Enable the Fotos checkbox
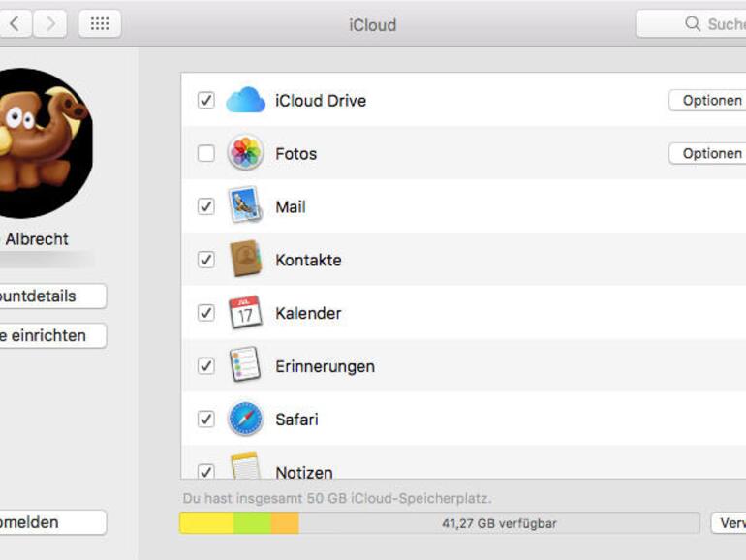This screenshot has width=746, height=560. pyautogui.click(x=205, y=153)
